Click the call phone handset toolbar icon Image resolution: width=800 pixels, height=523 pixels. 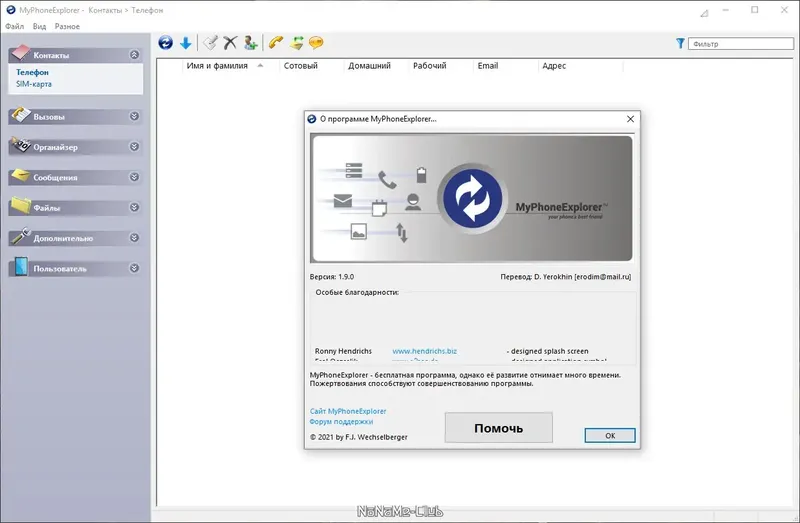point(276,43)
